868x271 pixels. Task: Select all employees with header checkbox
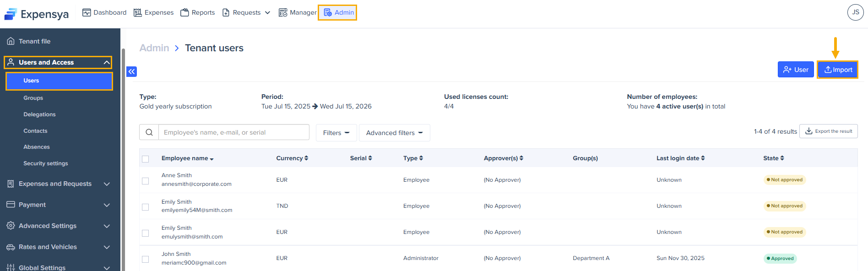(146, 159)
